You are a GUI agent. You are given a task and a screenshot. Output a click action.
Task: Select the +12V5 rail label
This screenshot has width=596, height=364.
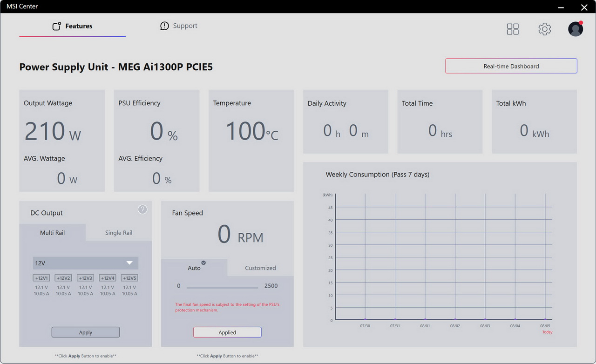tap(129, 278)
